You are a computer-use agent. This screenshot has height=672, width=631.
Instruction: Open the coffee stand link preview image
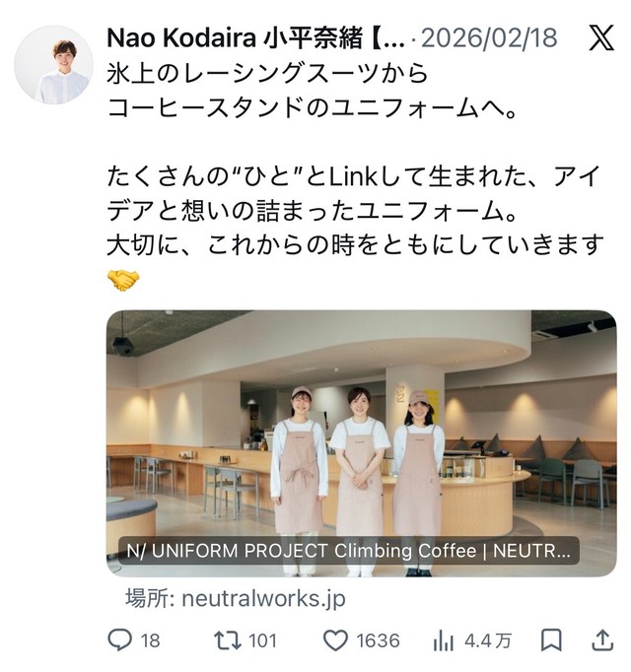pyautogui.click(x=361, y=443)
